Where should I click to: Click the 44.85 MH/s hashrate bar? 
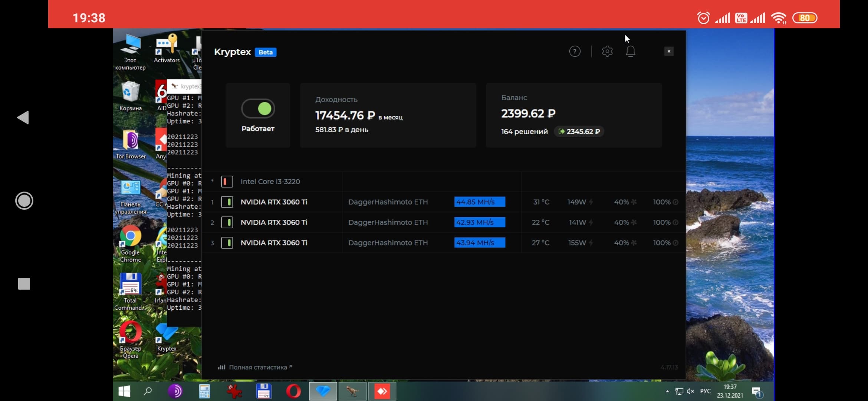coord(480,202)
